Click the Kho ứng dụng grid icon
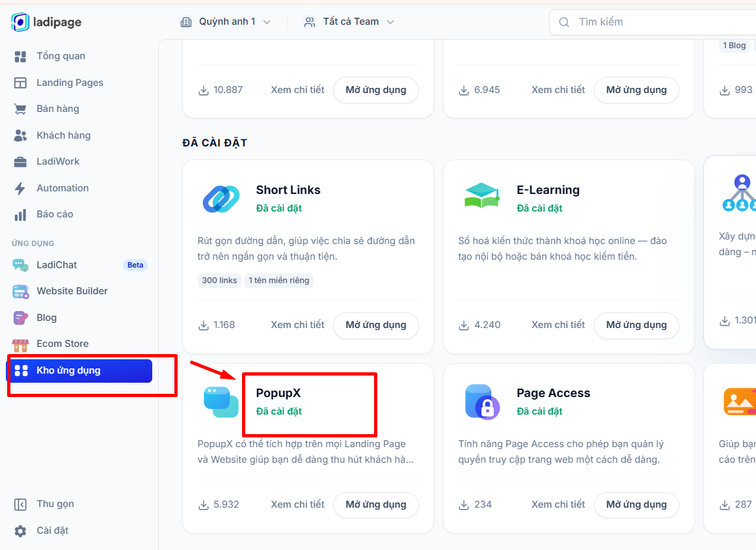The height and width of the screenshot is (550, 756). click(21, 370)
